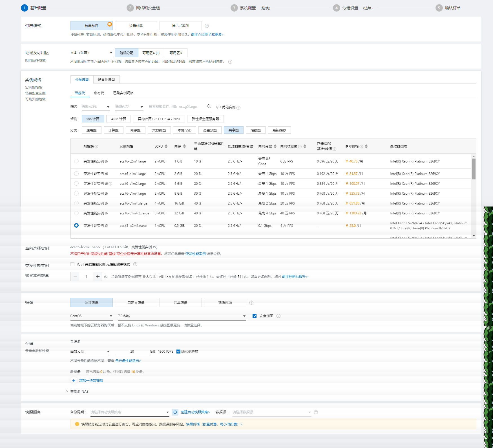Select radio for ecs.t6-c1m2.large instance

76,183
